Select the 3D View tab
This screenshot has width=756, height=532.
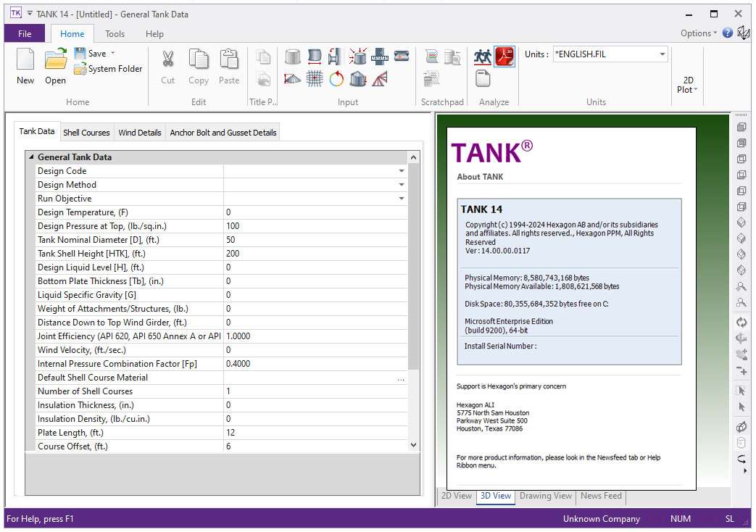496,496
